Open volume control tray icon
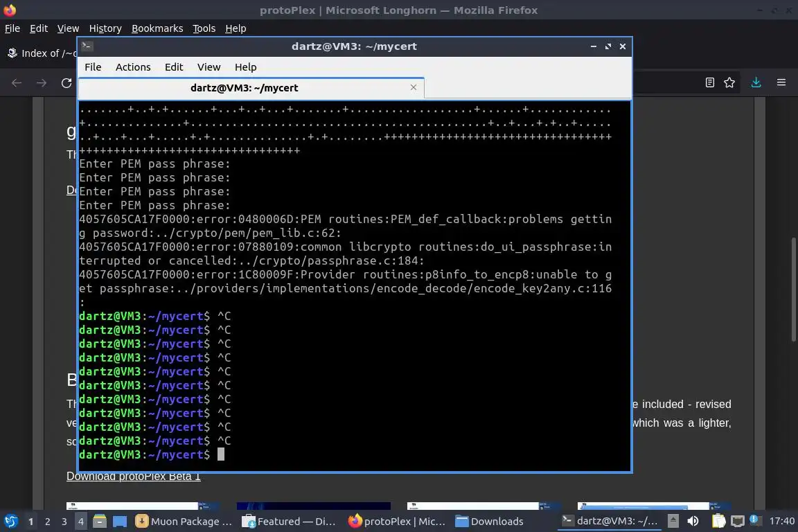This screenshot has height=532, width=798. [x=693, y=521]
